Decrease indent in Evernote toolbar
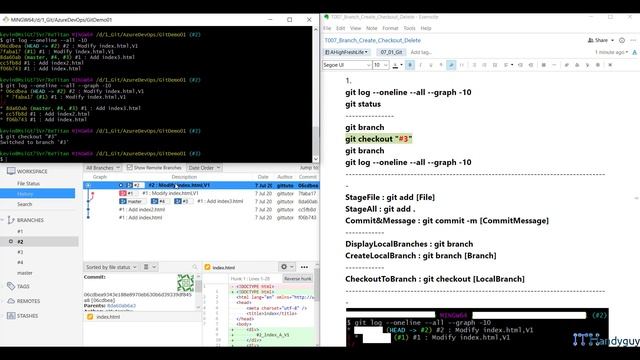The height and width of the screenshot is (360, 640). 520,65
